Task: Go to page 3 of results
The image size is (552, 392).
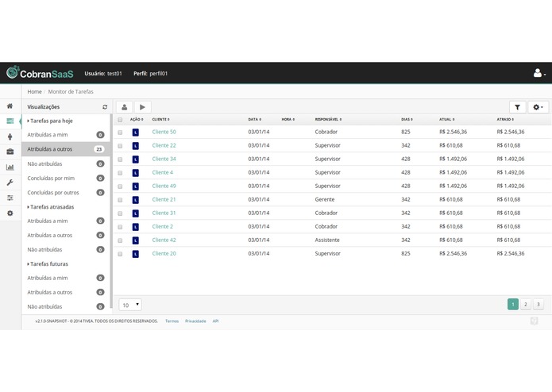Action: [538, 305]
